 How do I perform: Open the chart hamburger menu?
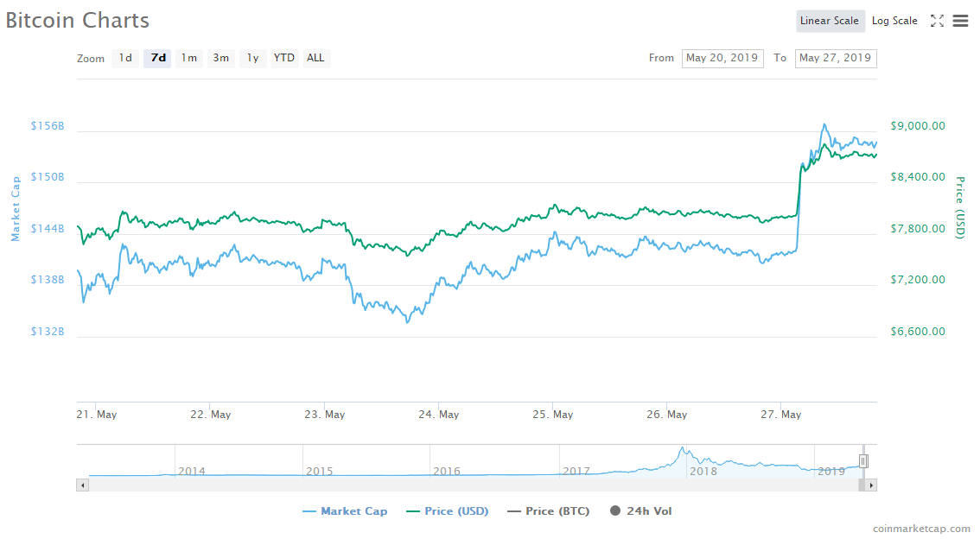pyautogui.click(x=960, y=21)
